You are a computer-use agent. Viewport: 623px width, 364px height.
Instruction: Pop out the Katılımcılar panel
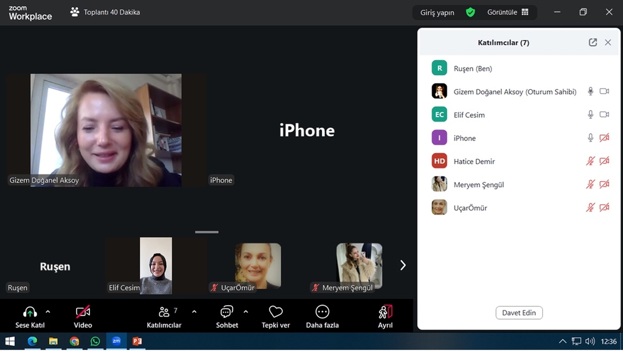coord(593,43)
